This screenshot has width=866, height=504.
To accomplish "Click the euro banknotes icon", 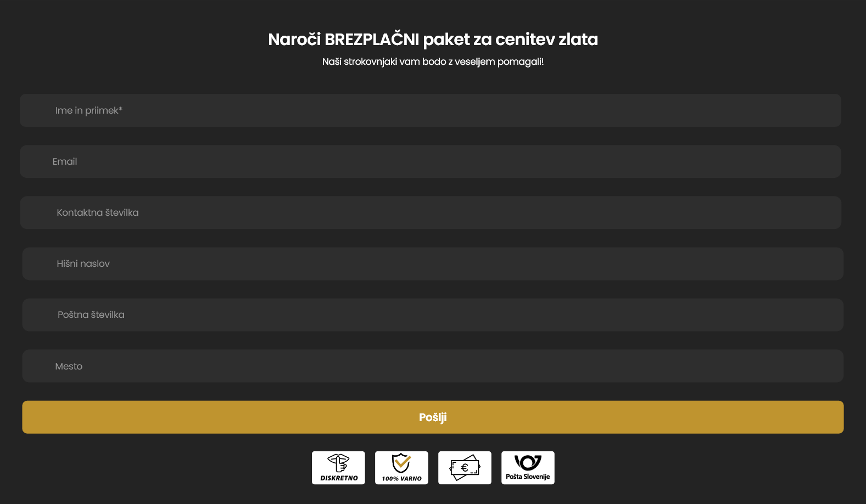I will click(465, 468).
